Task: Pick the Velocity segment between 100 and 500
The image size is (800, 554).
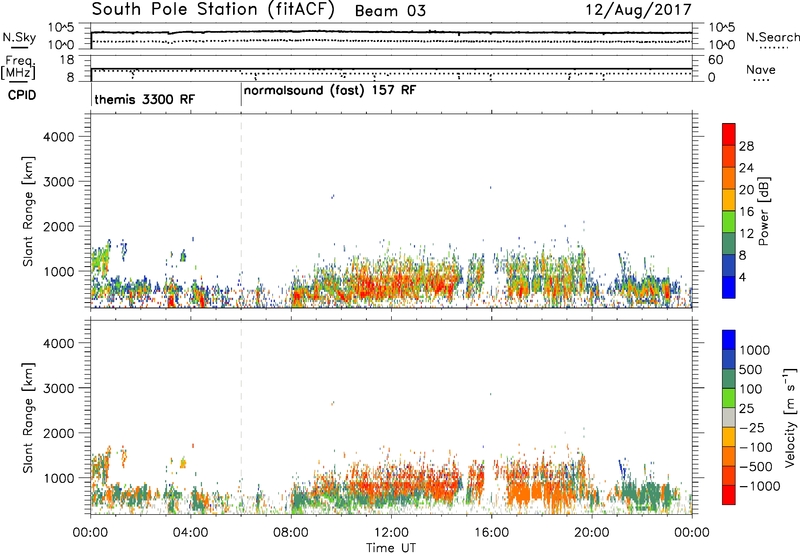Action: click(x=729, y=379)
